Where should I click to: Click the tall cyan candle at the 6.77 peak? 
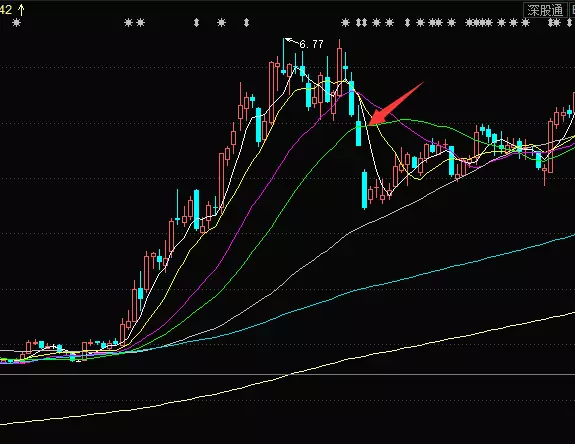pyautogui.click(x=283, y=56)
